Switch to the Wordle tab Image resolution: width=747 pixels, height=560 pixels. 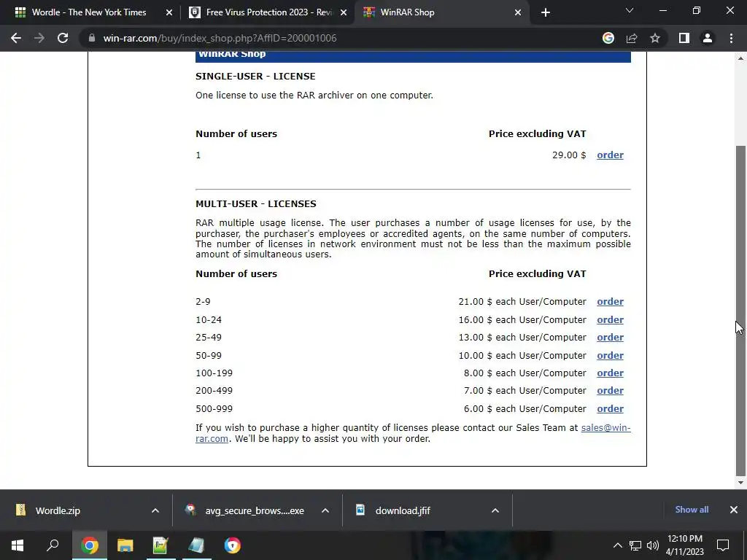coord(89,12)
